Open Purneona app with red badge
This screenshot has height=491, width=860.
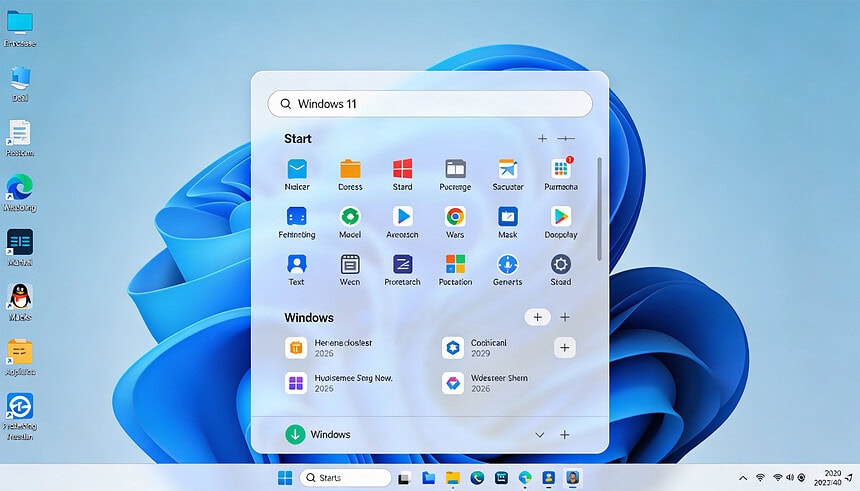pyautogui.click(x=561, y=169)
